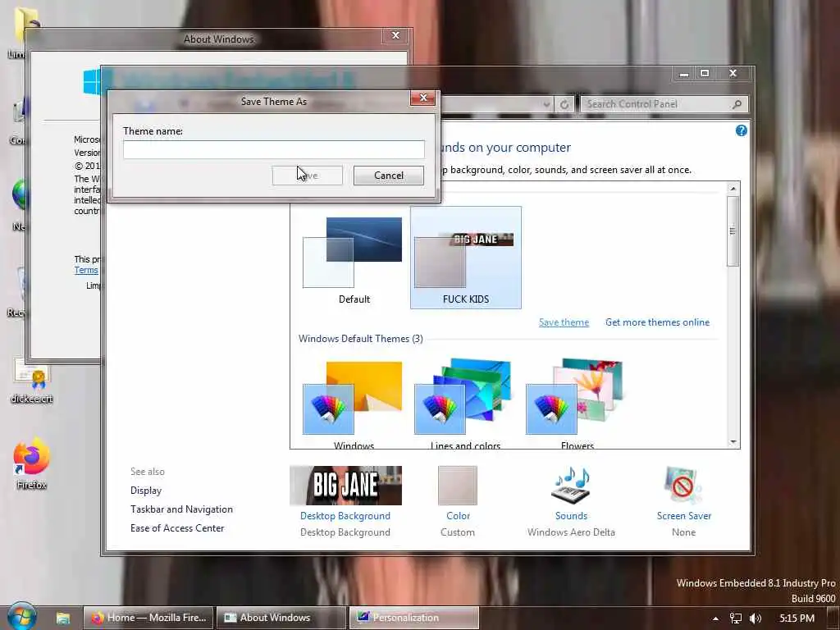
Task: Open the Desktop Background settings
Action: (345, 486)
